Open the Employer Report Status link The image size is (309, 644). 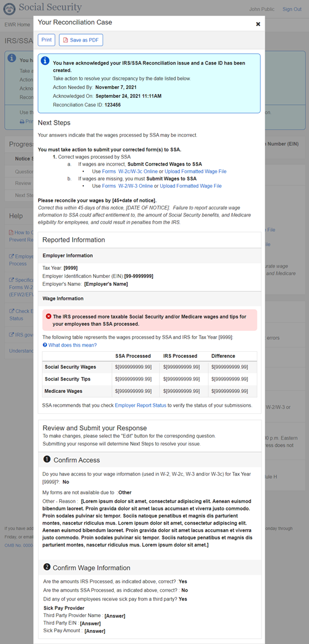[x=140, y=405]
